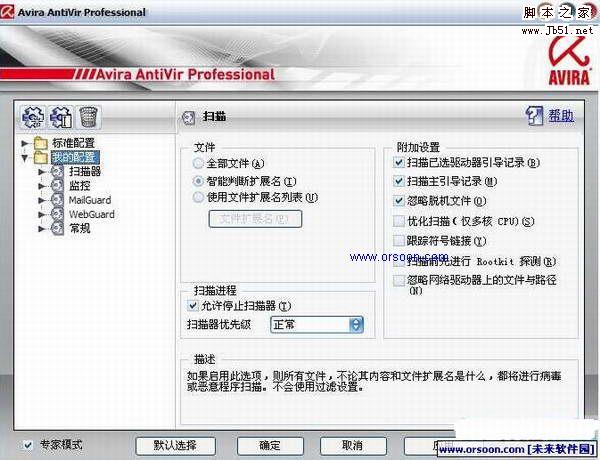Toggle 专家模式 checkbox

28,445
